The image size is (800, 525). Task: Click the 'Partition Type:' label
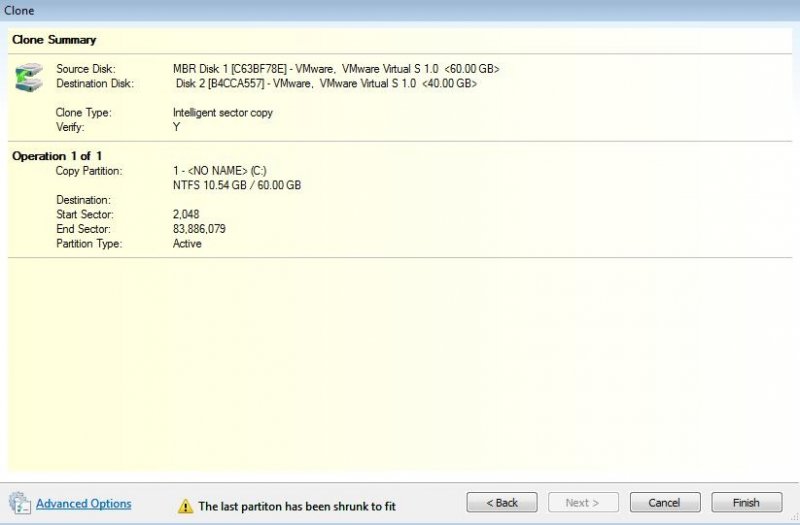89,243
